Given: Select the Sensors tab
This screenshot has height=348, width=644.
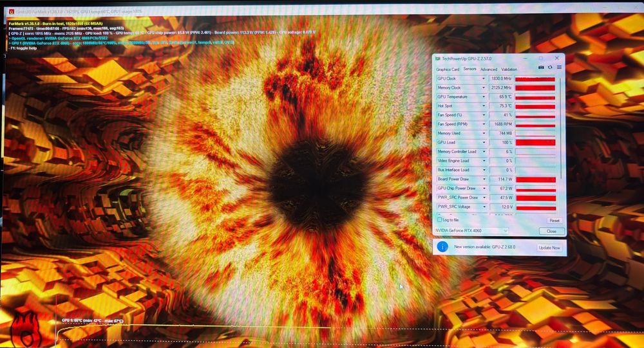Looking at the screenshot, I should [x=470, y=69].
